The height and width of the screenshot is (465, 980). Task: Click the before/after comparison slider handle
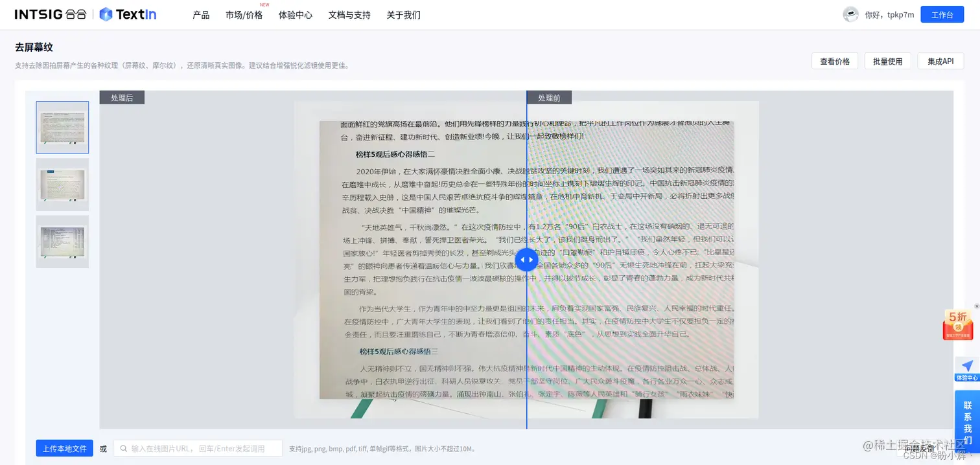tap(527, 259)
